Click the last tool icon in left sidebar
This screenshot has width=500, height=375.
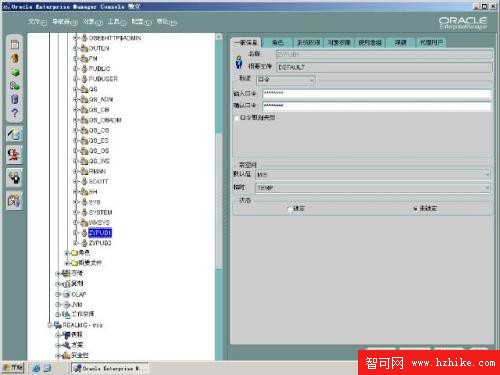click(x=14, y=201)
